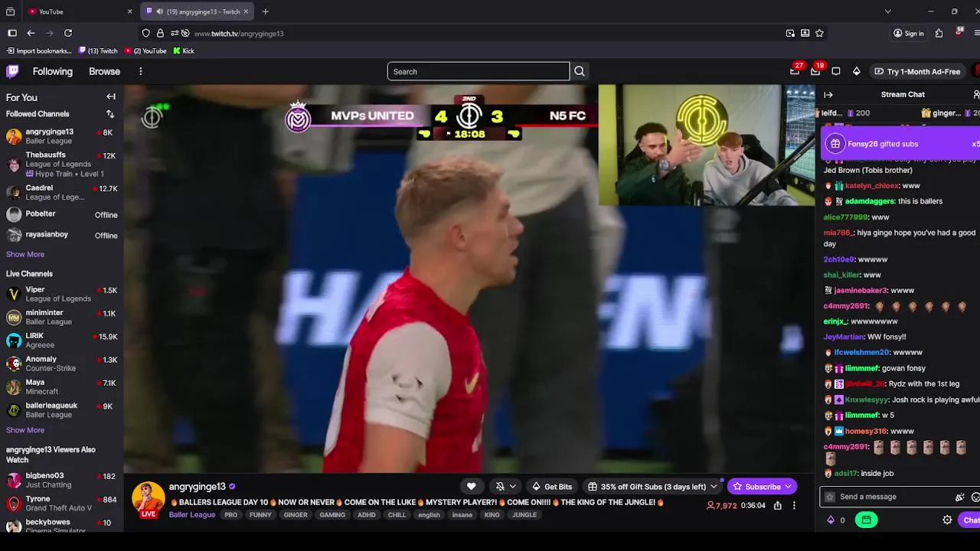Expand the Subscribe button dropdown arrow
Image resolution: width=980 pixels, height=551 pixels.
[x=788, y=487]
